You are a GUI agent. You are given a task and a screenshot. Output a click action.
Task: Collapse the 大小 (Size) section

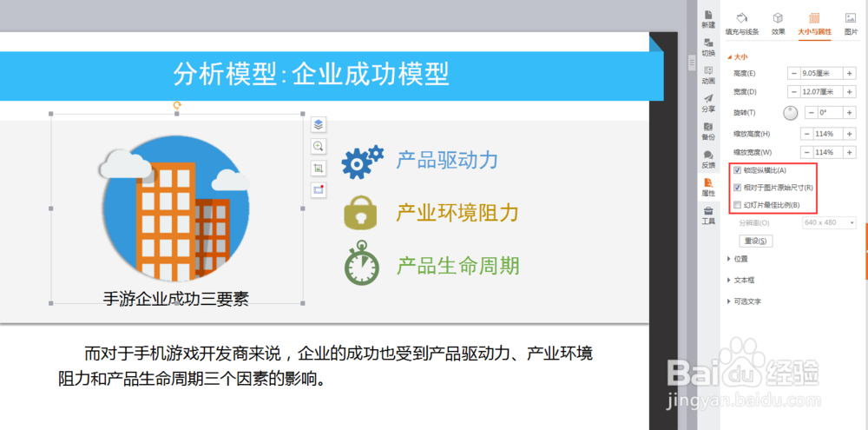pos(737,56)
